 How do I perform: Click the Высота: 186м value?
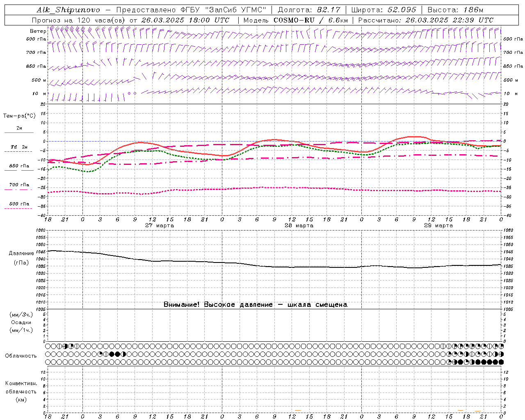[455, 10]
